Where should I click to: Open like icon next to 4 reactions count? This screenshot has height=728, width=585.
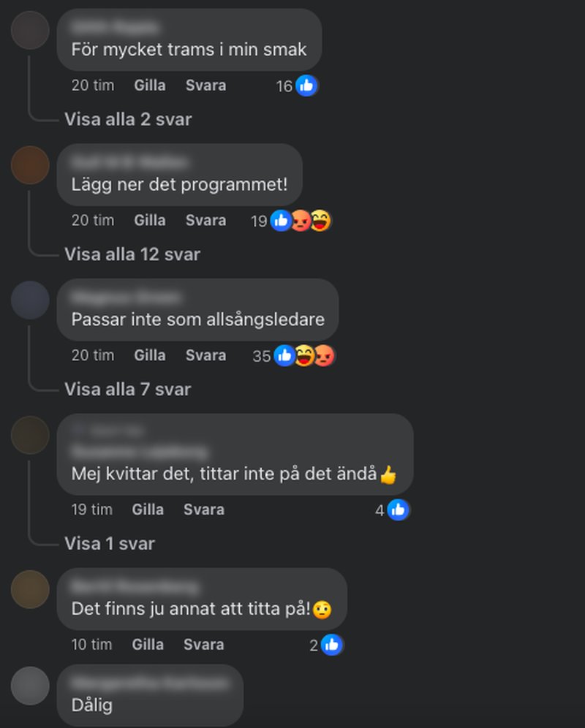[399, 509]
